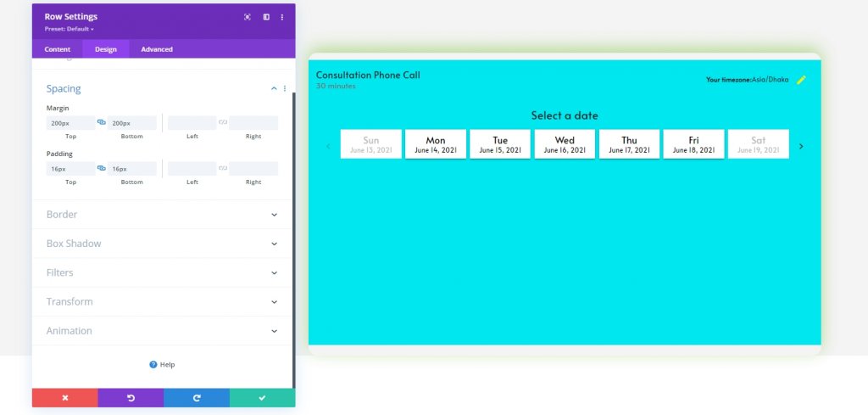The height and width of the screenshot is (415, 868).
Task: Select the Design tab
Action: (x=106, y=49)
